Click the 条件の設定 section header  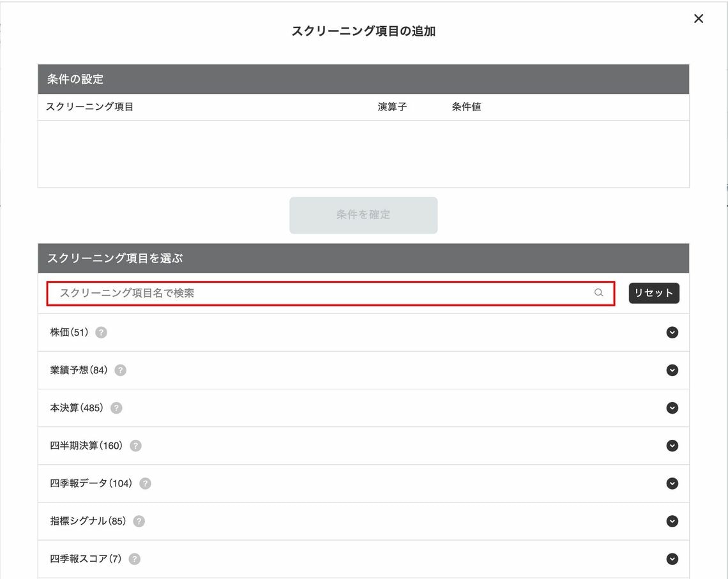(363, 79)
